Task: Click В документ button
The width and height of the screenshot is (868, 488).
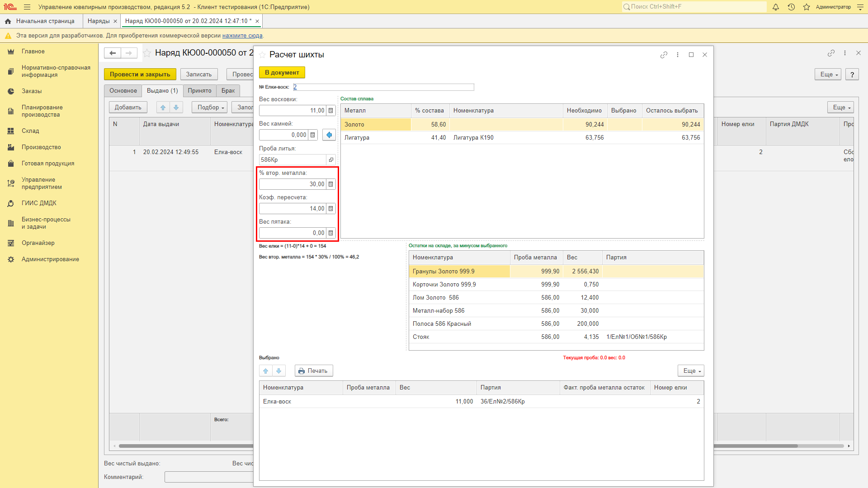Action: pyautogui.click(x=282, y=73)
